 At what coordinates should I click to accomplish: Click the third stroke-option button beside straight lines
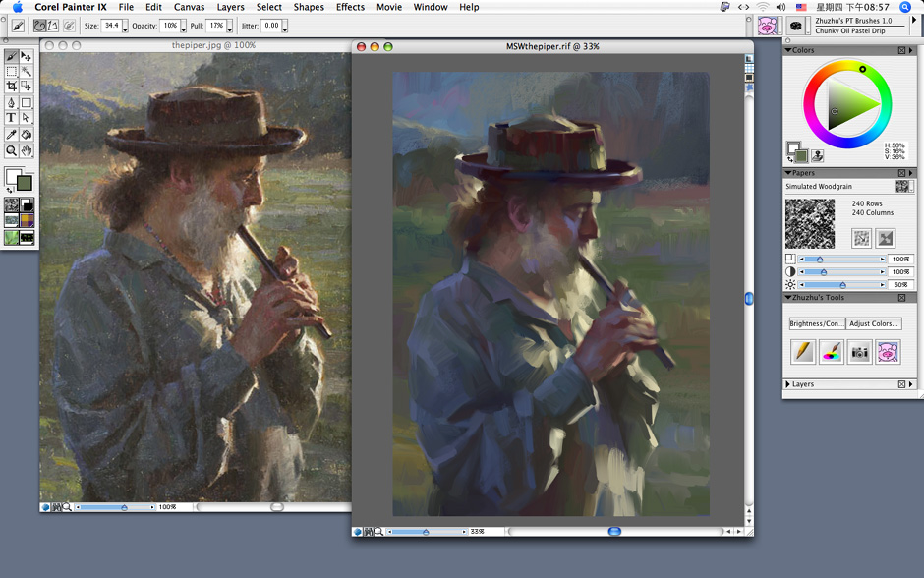(70, 26)
